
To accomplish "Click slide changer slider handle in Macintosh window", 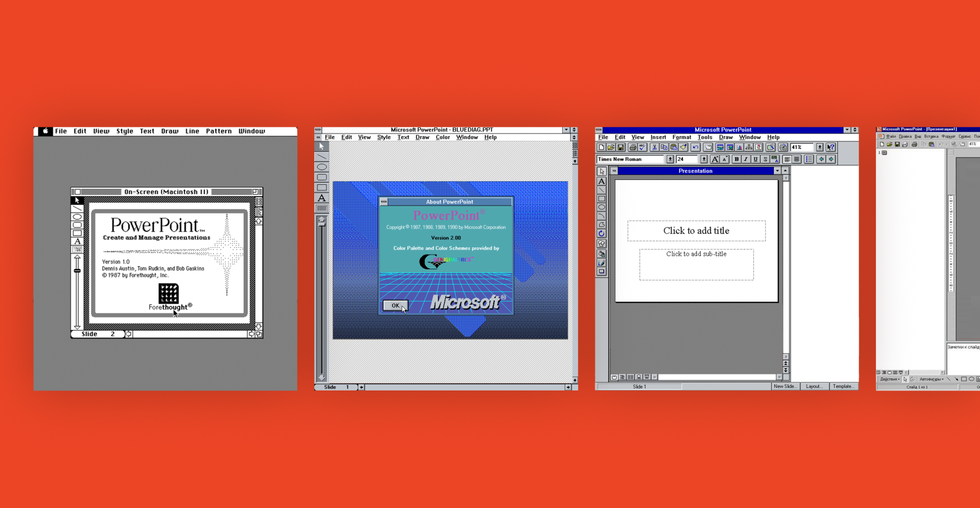I will [77, 271].
